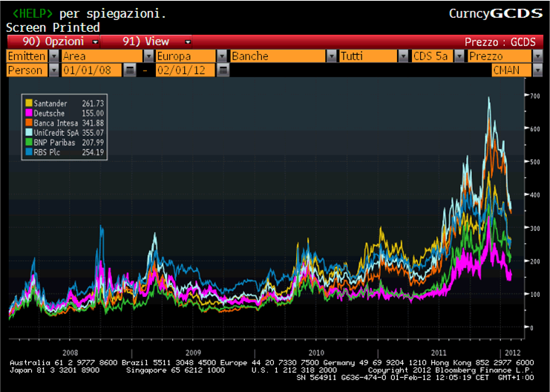
Task: Select the Tutti field
Action: tap(368, 56)
